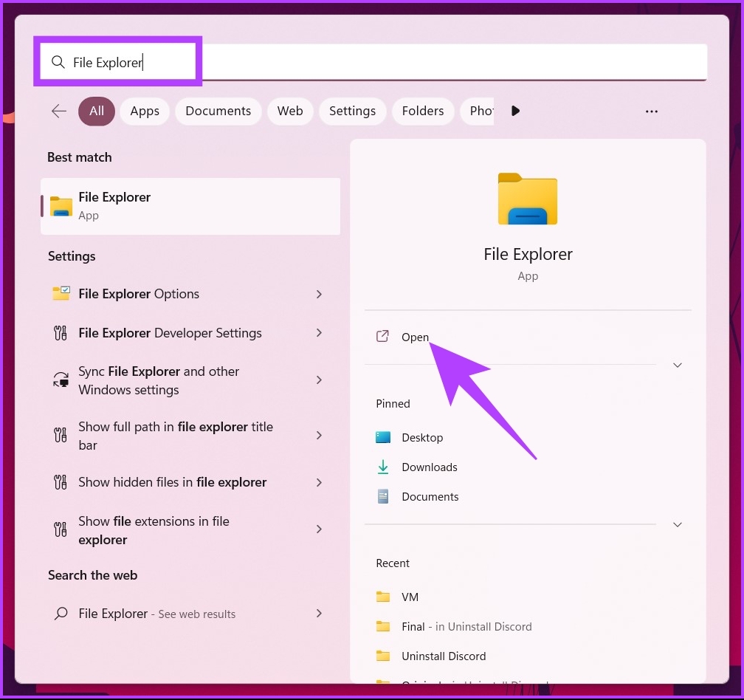Select the Documents filter tab
The image size is (744, 700).
(218, 111)
